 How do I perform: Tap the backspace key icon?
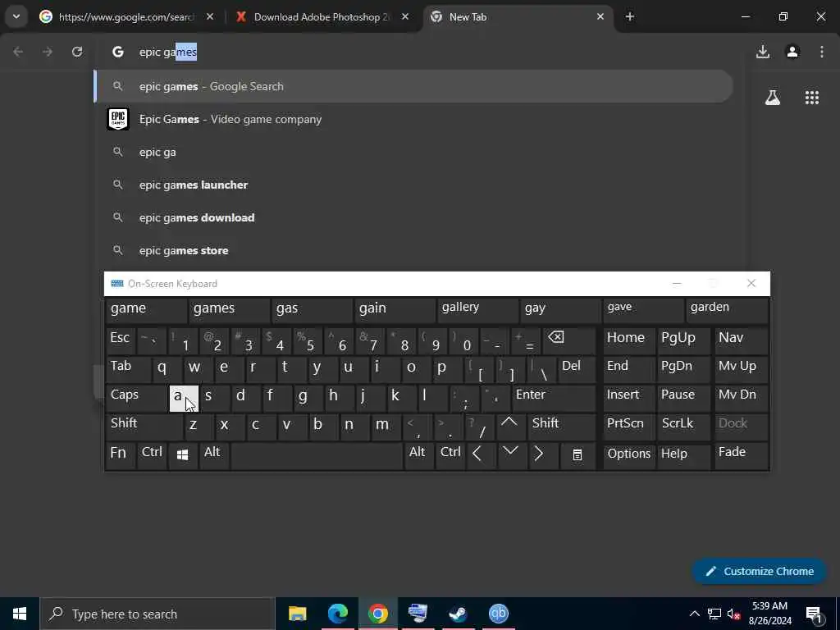click(x=568, y=340)
